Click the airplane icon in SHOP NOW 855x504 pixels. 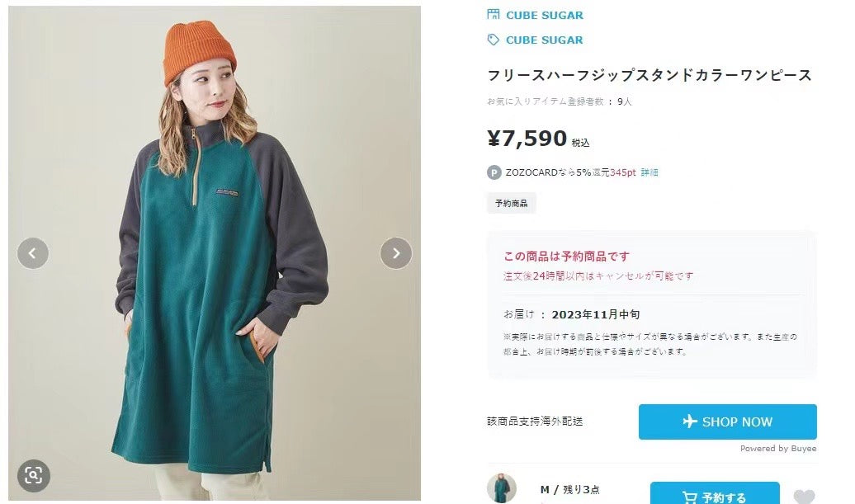(690, 422)
